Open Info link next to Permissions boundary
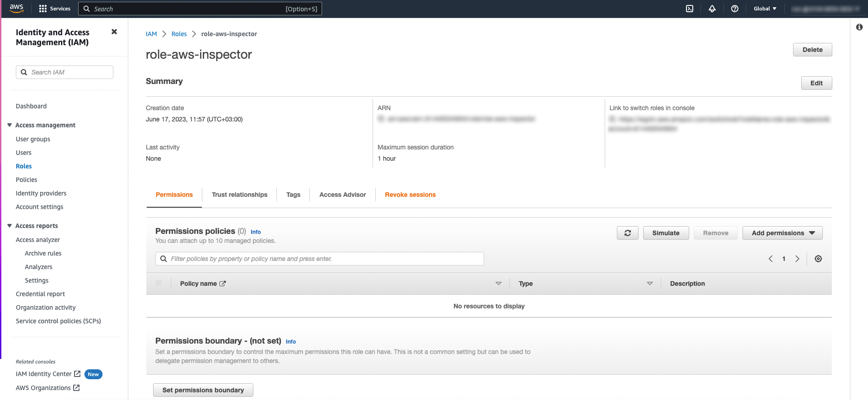Image resolution: width=868 pixels, height=400 pixels. pyautogui.click(x=291, y=342)
